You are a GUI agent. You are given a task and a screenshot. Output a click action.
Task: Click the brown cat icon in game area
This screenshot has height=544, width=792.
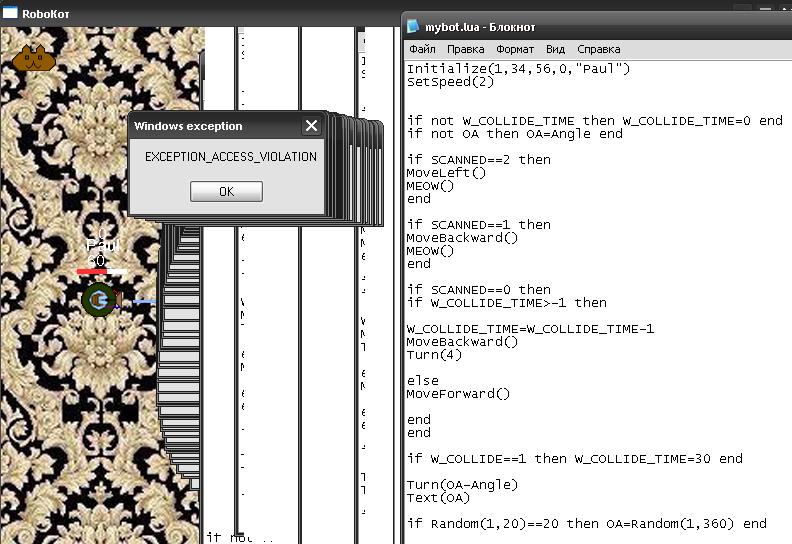point(33,59)
